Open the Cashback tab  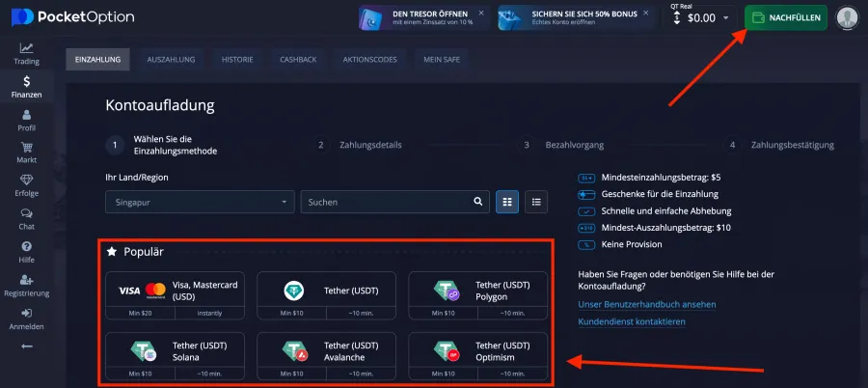tap(298, 59)
